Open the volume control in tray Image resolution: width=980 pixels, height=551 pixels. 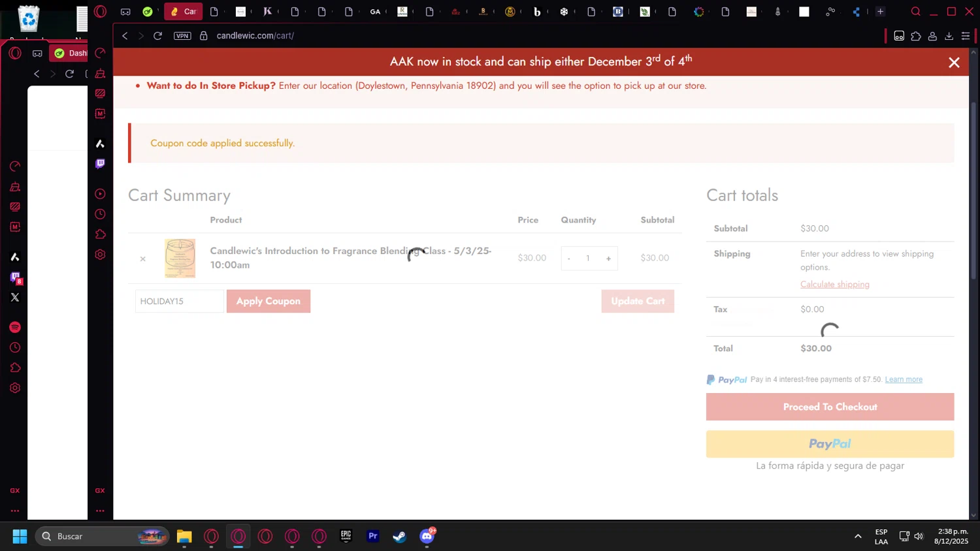(x=919, y=536)
